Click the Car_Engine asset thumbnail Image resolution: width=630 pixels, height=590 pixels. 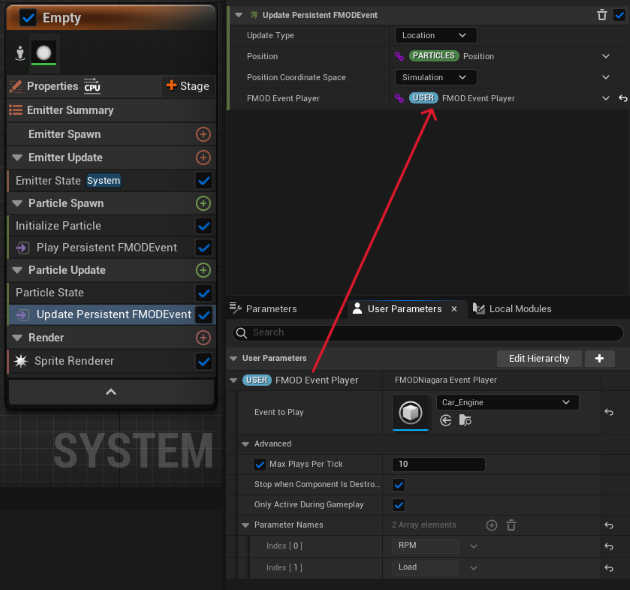(x=410, y=412)
